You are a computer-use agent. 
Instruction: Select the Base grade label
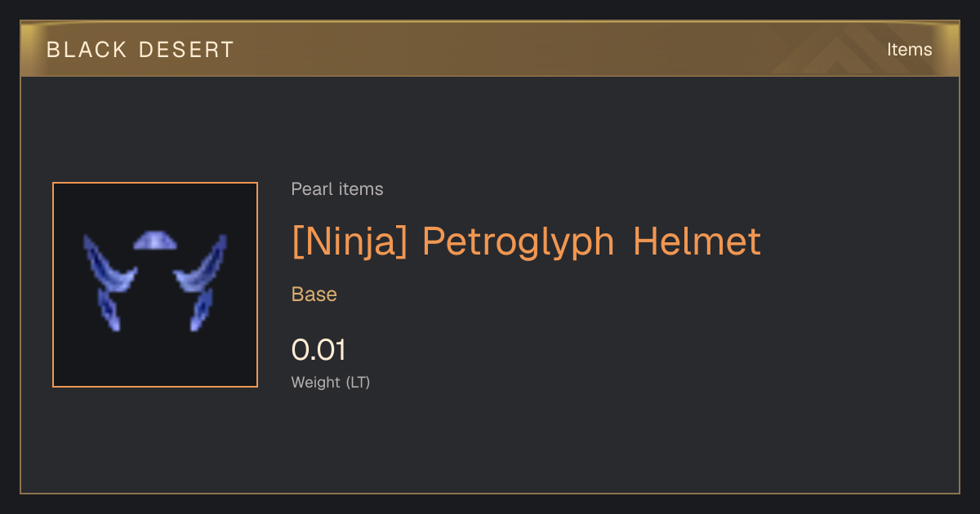point(314,295)
